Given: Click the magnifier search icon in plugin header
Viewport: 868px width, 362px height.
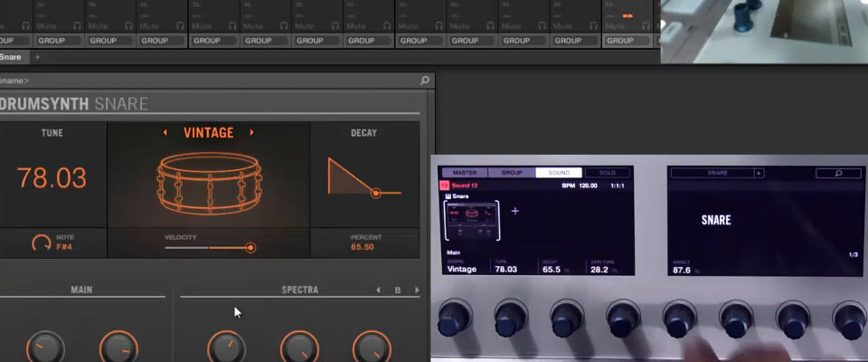Looking at the screenshot, I should point(425,81).
